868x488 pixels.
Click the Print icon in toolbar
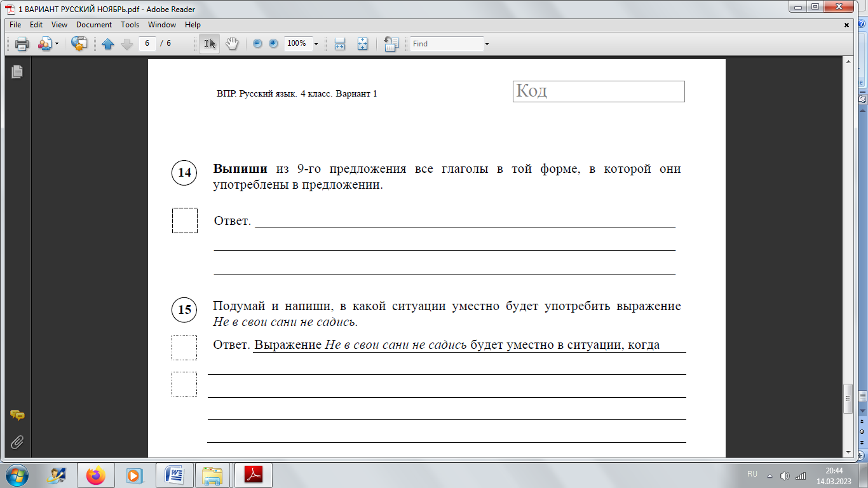coord(22,44)
